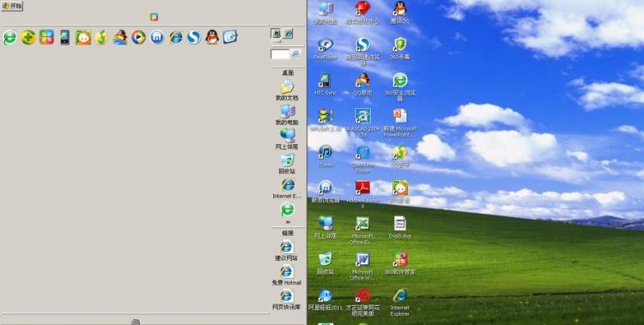Open 回收站 in the desktop toolbar list
The height and width of the screenshot is (325, 644).
(287, 164)
